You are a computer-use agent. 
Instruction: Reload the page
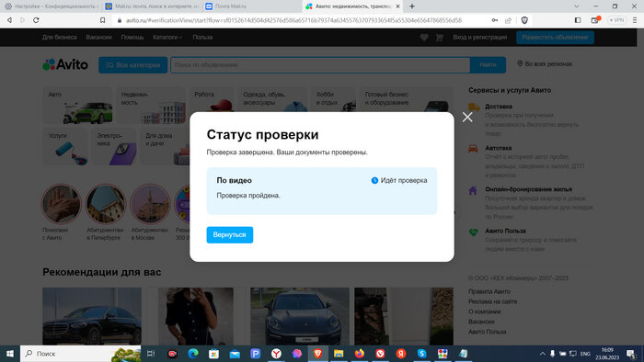tap(36, 20)
